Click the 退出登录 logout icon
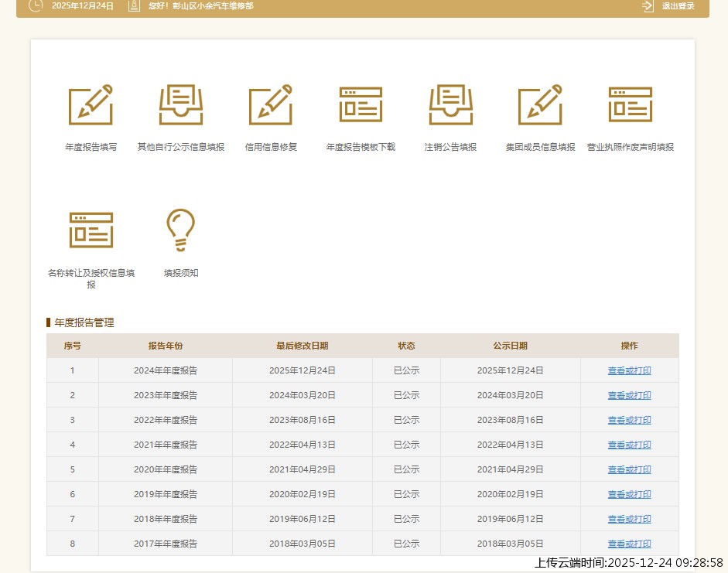The width and height of the screenshot is (728, 573). (x=648, y=6)
